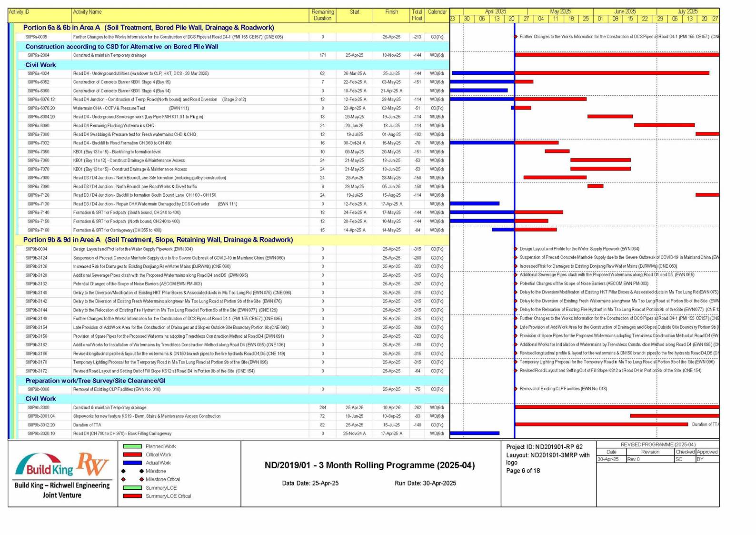Click activity ID S8P6a-7160
The width and height of the screenshot is (756, 535).
38,230
